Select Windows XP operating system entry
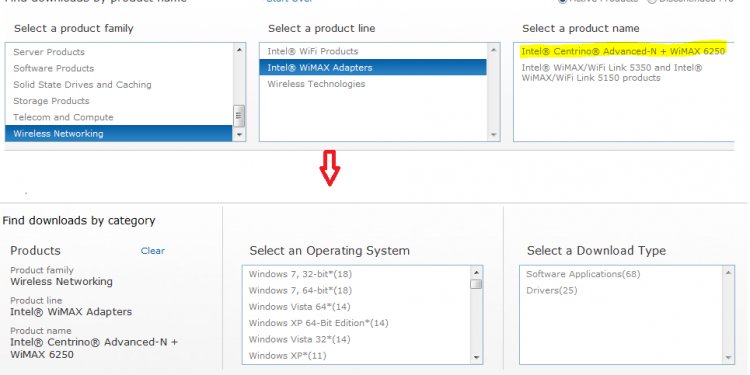This screenshot has height=375, width=750. click(356, 355)
